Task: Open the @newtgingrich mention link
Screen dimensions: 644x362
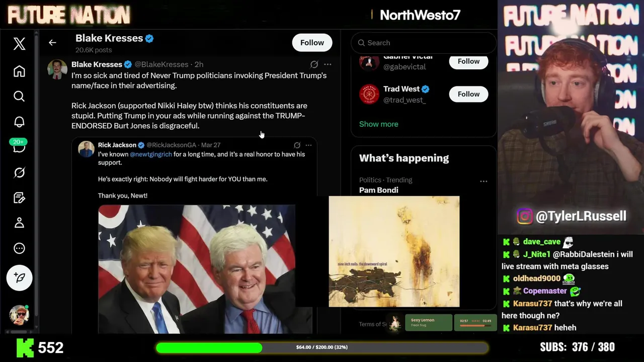Action: [151, 154]
